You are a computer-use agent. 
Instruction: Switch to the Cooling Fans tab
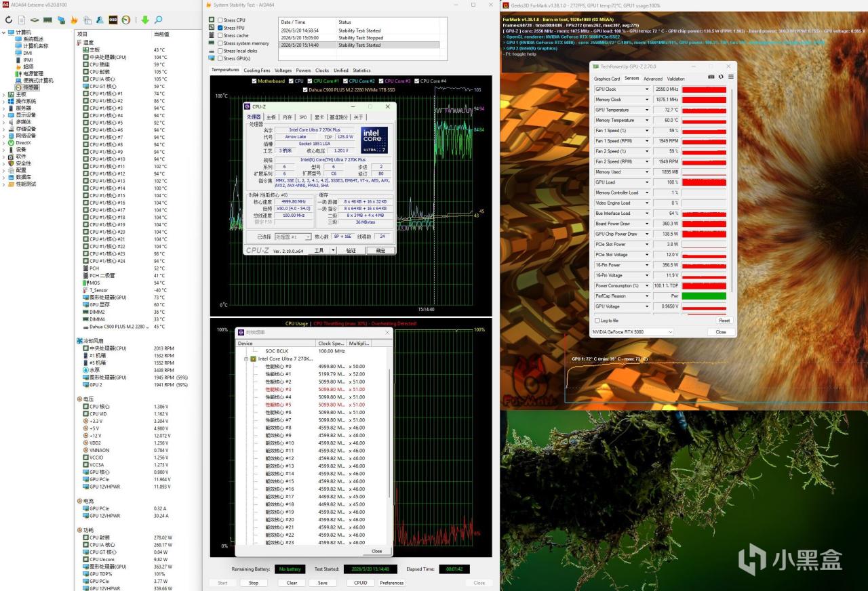[257, 70]
